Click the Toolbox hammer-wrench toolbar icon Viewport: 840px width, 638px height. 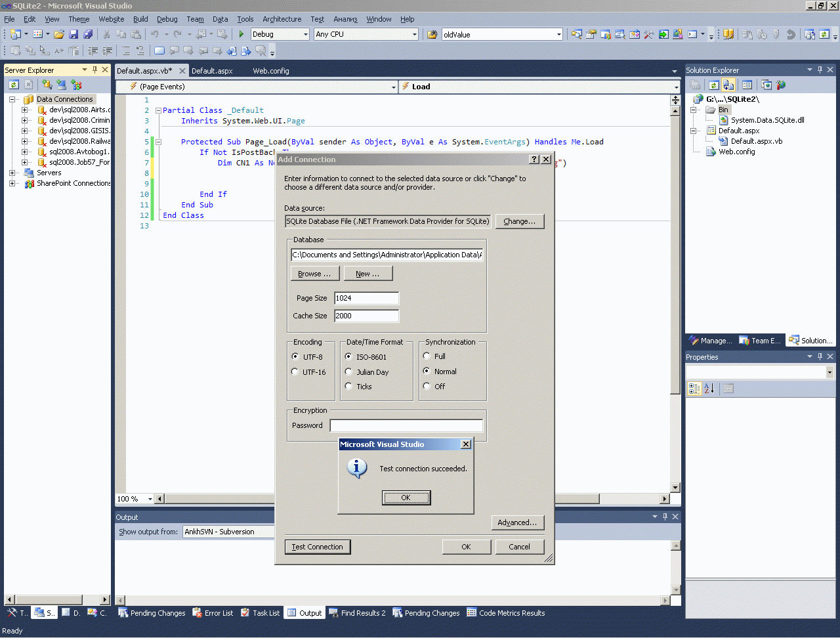648,34
